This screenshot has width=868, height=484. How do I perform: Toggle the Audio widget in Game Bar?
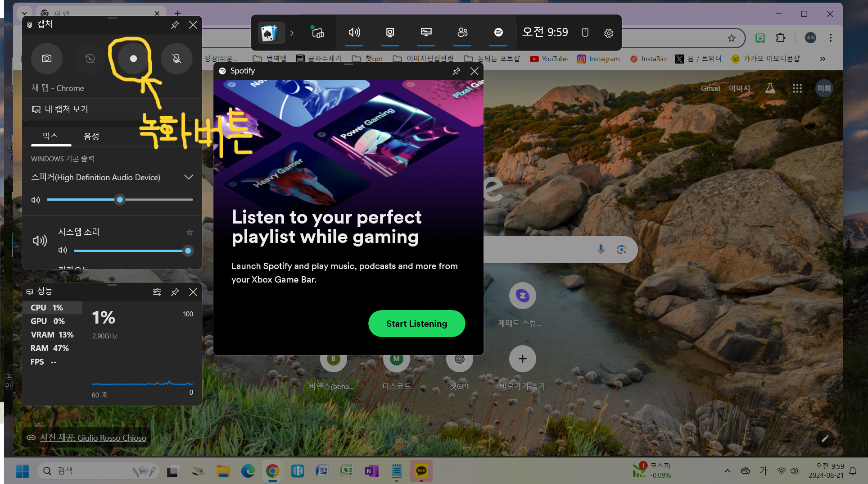[x=354, y=32]
